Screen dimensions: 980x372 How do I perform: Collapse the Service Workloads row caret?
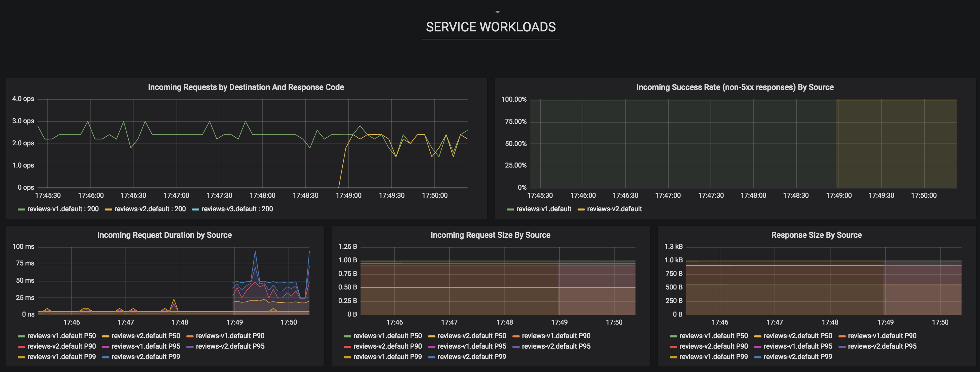497,12
